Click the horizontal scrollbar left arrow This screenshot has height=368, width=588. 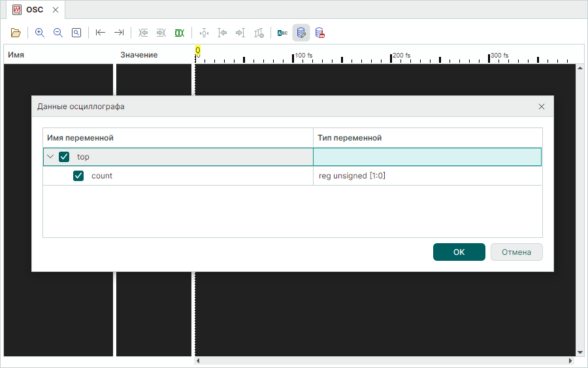pyautogui.click(x=198, y=361)
